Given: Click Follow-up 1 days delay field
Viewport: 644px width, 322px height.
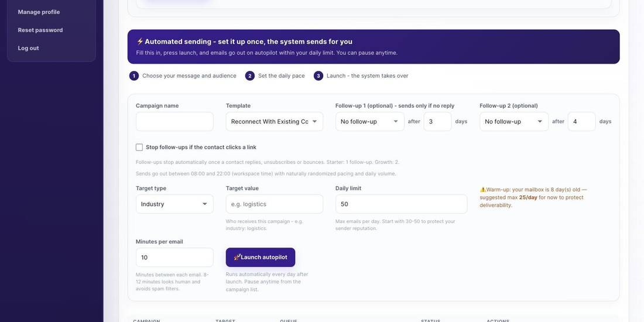Looking at the screenshot, I should coord(437,122).
